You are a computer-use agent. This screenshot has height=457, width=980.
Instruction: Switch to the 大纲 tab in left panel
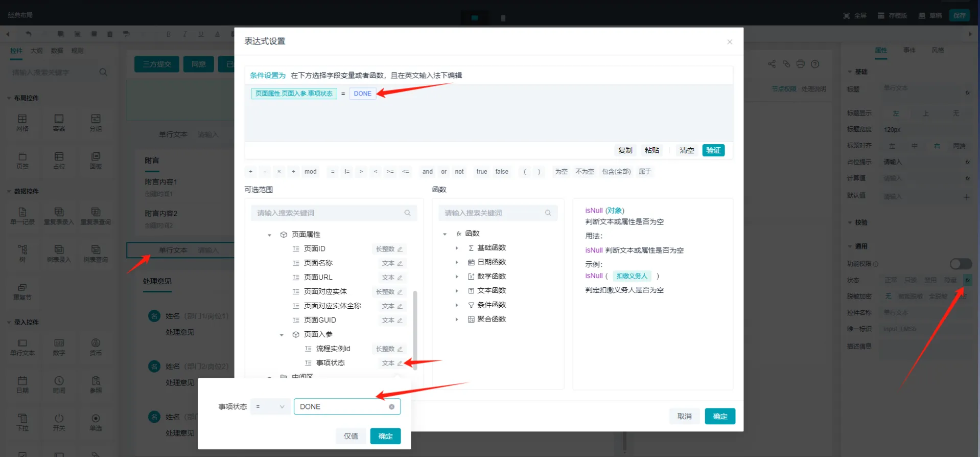(36, 51)
